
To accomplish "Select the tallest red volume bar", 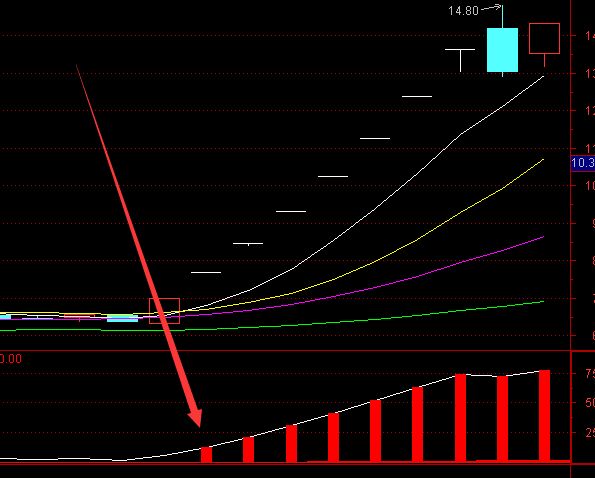I will (x=545, y=416).
